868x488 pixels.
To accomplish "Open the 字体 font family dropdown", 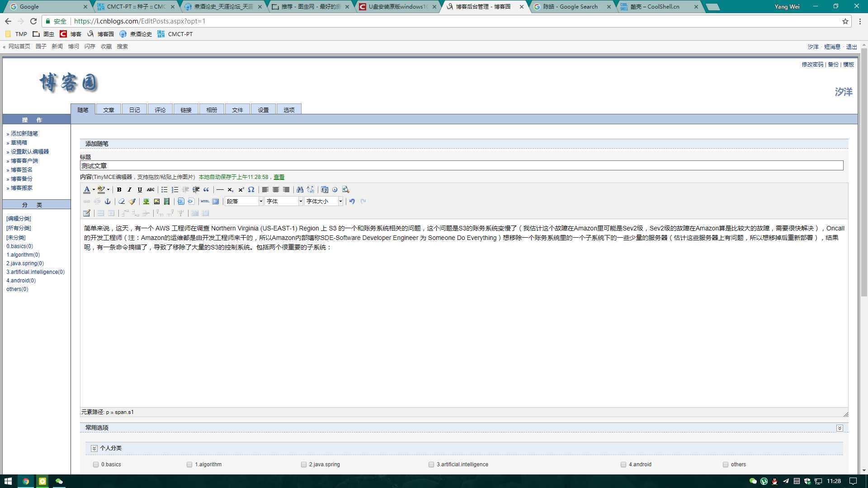I will [284, 202].
